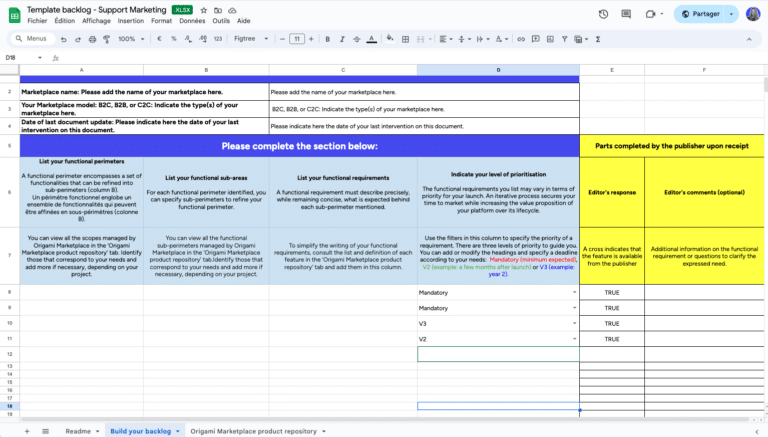
Task: Move document with folder icon
Action: point(218,10)
